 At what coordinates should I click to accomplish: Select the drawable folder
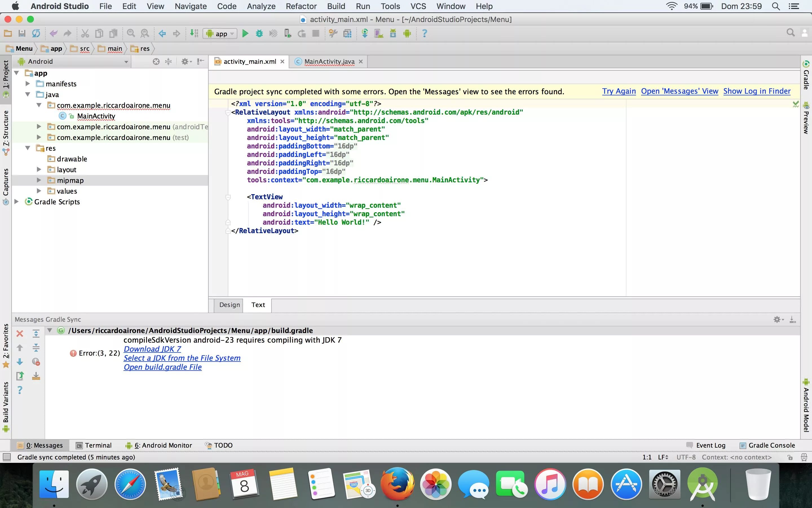point(72,159)
